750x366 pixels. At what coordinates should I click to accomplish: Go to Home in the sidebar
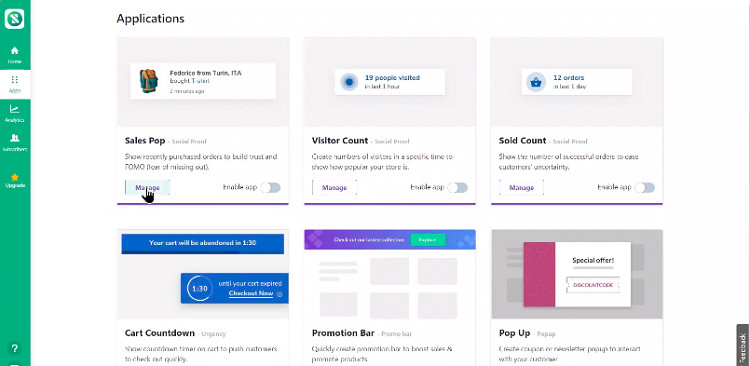click(x=15, y=55)
